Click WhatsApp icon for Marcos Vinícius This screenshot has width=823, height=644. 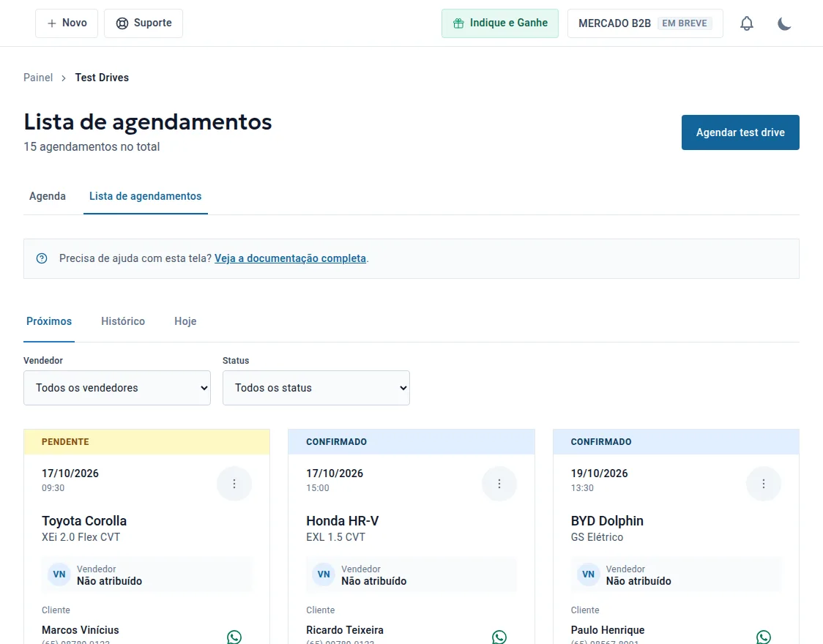pyautogui.click(x=234, y=637)
